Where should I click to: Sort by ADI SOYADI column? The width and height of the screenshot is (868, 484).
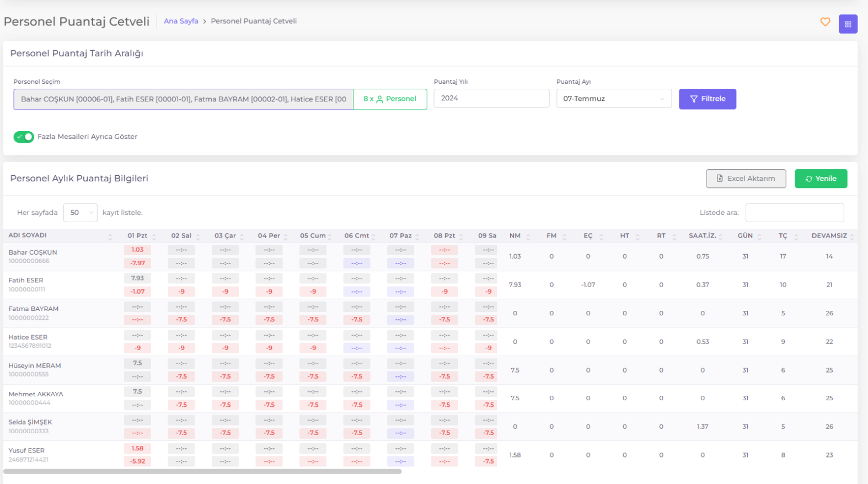click(x=60, y=235)
